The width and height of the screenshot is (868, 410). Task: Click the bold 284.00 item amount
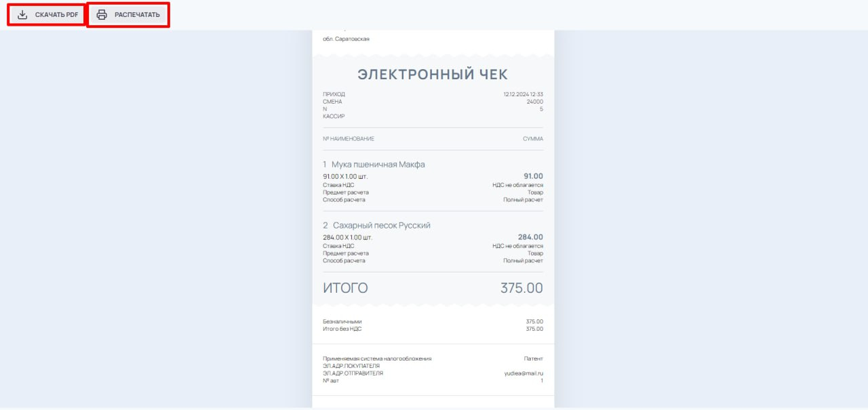click(530, 237)
